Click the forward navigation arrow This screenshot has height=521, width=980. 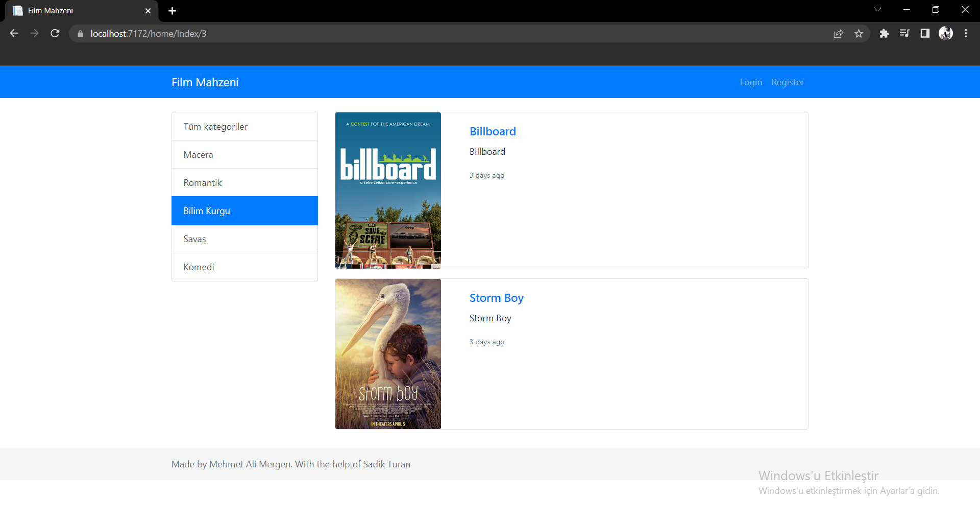pos(34,33)
